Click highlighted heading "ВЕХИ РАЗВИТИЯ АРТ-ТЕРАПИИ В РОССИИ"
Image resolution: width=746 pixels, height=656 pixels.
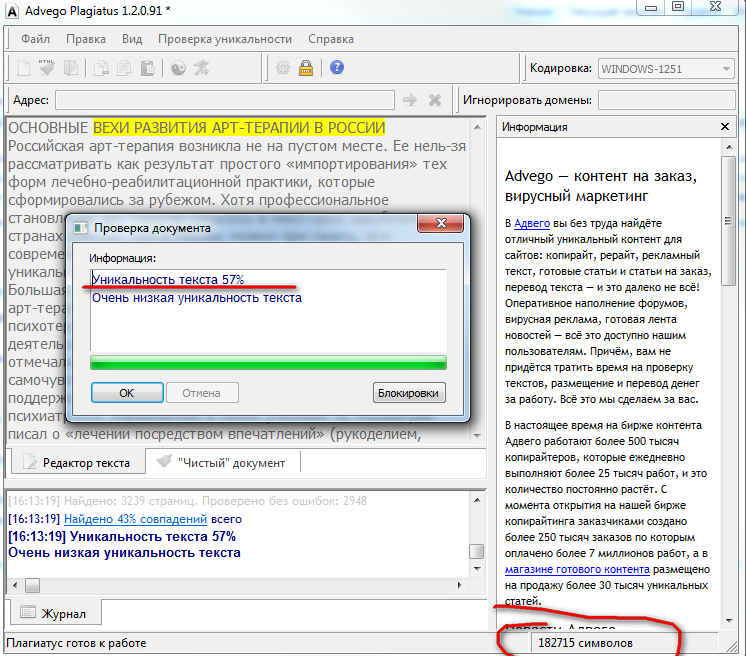[x=239, y=127]
